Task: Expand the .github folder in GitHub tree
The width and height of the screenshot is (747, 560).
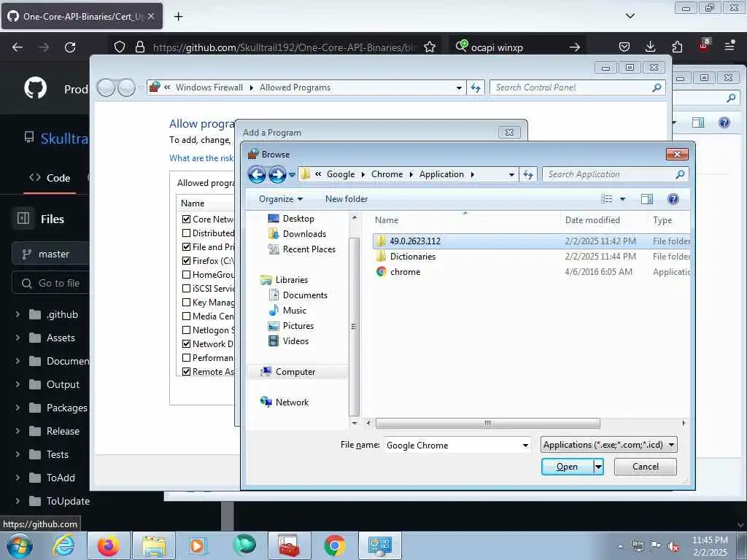Action: [18, 314]
